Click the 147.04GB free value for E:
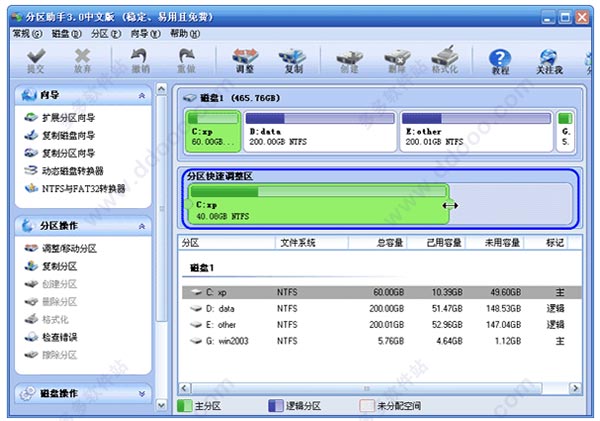This screenshot has height=421, width=600. (x=503, y=325)
